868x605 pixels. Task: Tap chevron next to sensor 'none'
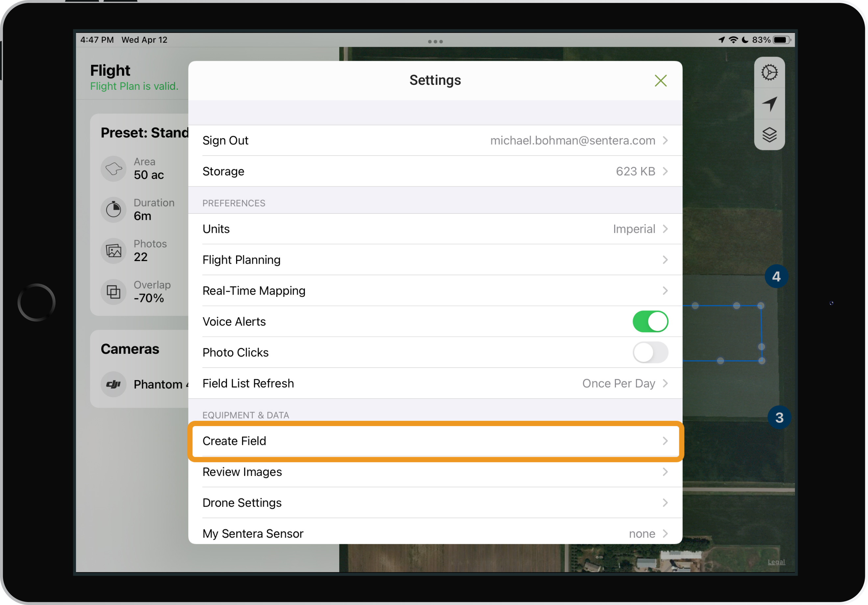pos(665,534)
